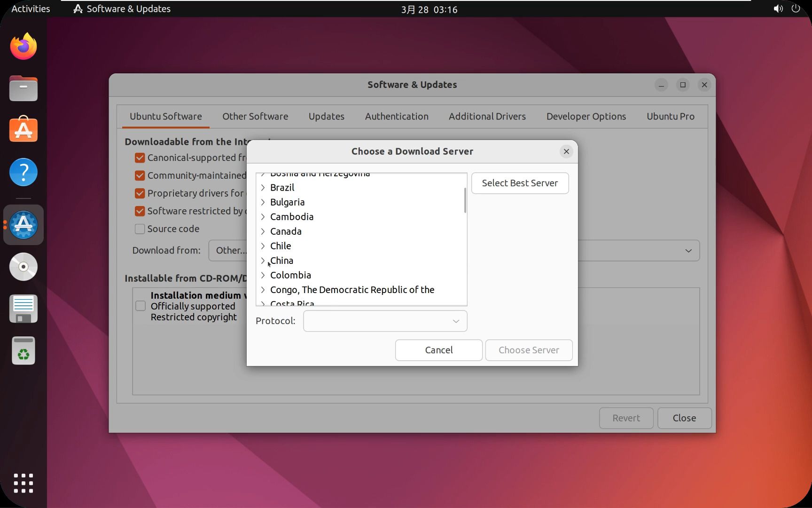Open the Download from dropdown arrow

[x=688, y=251]
